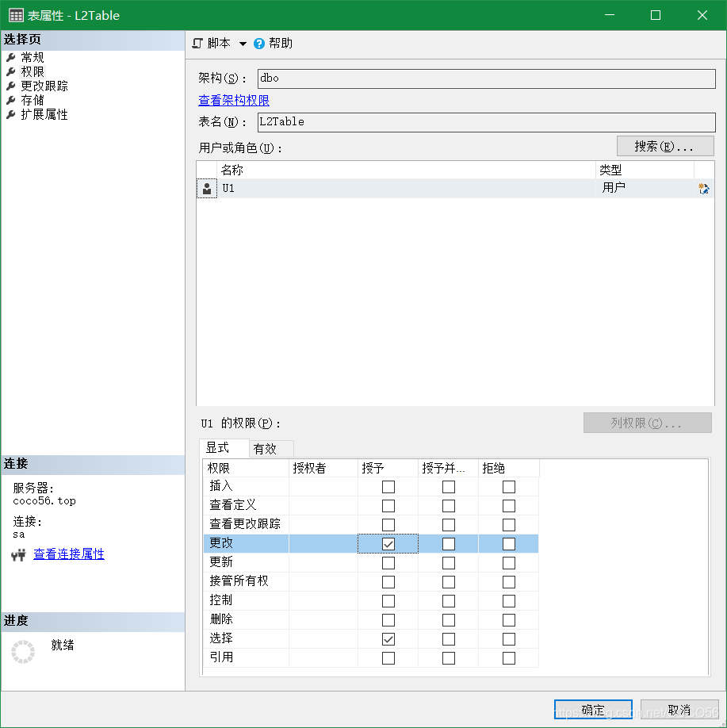Check 授予 for 更新 permission
This screenshot has width=727, height=728.
tap(388, 563)
